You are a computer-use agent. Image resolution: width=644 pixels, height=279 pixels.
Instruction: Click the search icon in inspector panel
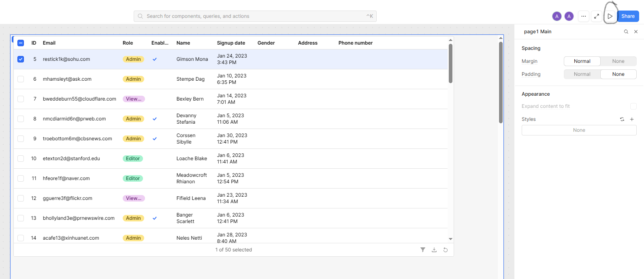pos(626,32)
